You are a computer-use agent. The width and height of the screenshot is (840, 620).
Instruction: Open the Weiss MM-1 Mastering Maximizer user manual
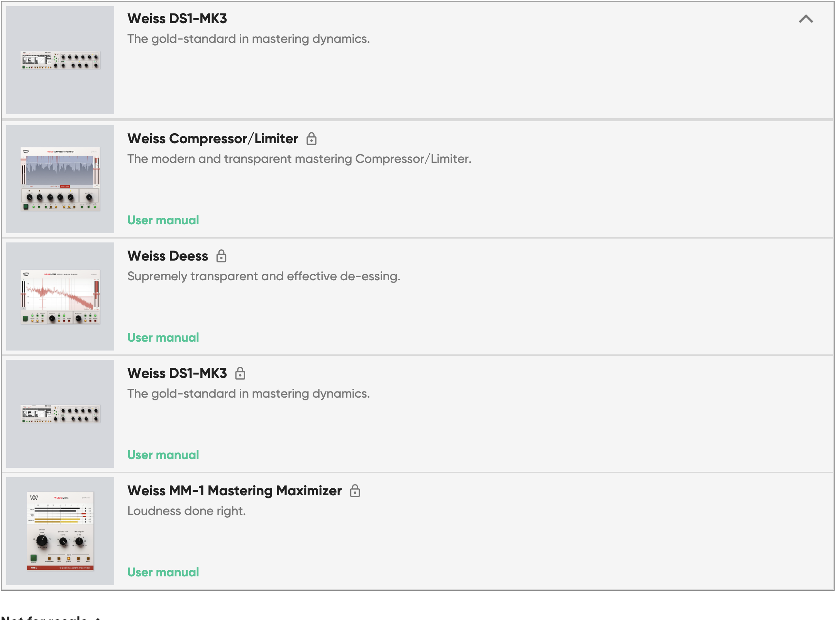click(x=163, y=572)
